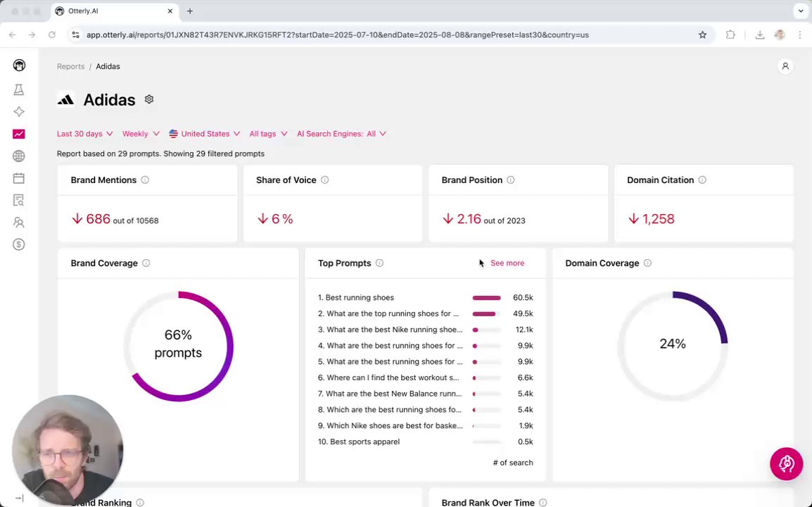Select the Otterly.AI browser tab
This screenshot has height=507, width=812.
(113, 11)
